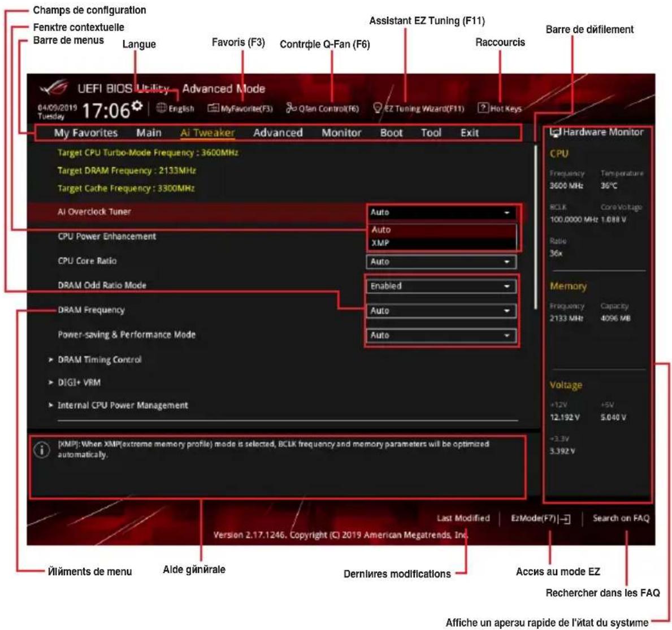The image size is (672, 630).
Task: Click the Qfan Control fan icon
Action: [292, 108]
